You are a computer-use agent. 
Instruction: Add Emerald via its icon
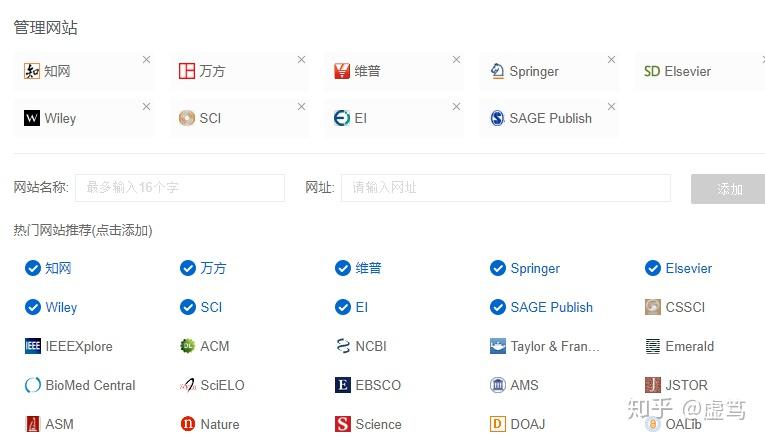[653, 346]
